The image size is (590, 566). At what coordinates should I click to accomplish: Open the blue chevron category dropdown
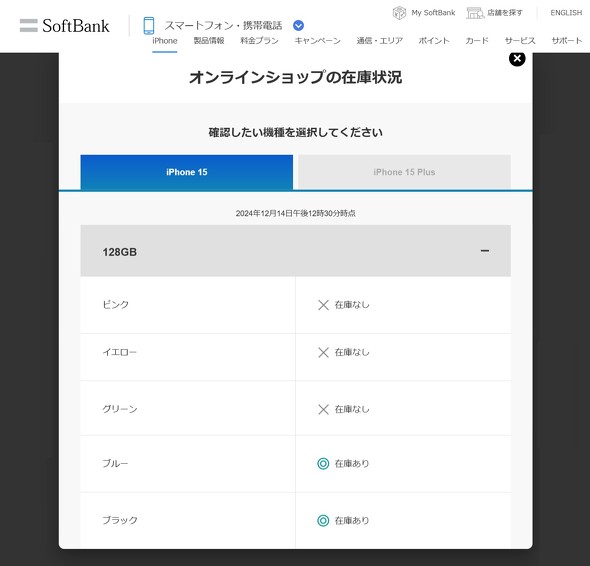point(298,26)
